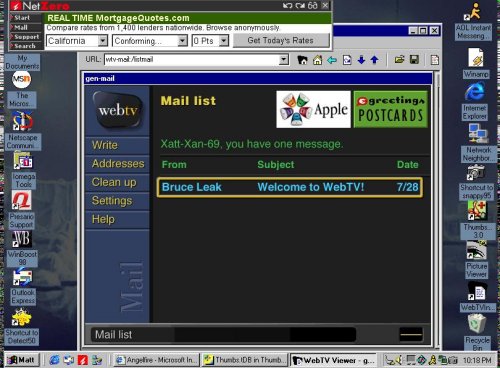
Task: Click the blue down arrow toolbar icon
Action: [361, 60]
